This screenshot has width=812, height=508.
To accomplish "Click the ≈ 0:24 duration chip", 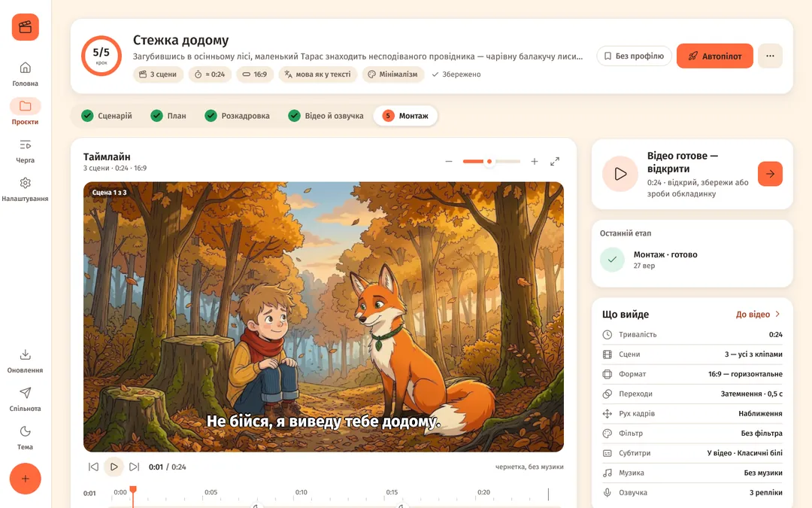I will (x=210, y=74).
